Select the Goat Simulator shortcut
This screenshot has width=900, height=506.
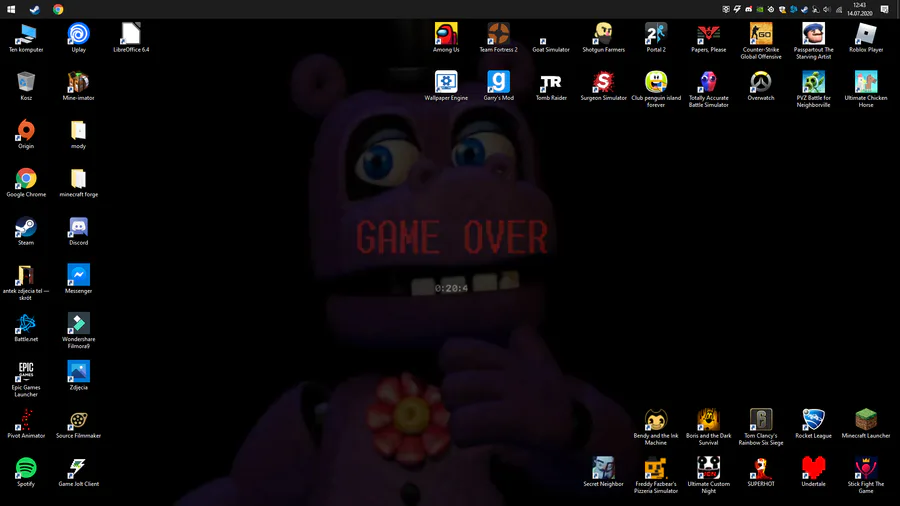click(x=551, y=38)
